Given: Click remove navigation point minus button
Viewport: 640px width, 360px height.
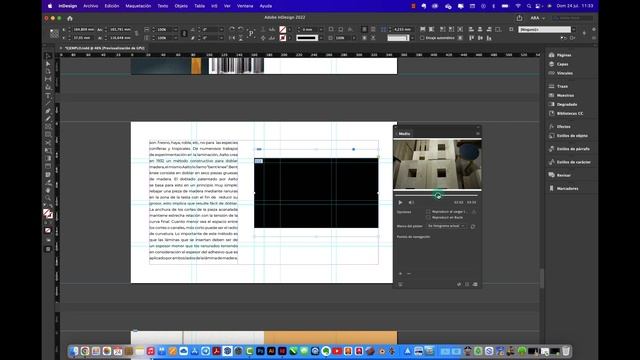Looking at the screenshot, I should point(409,273).
